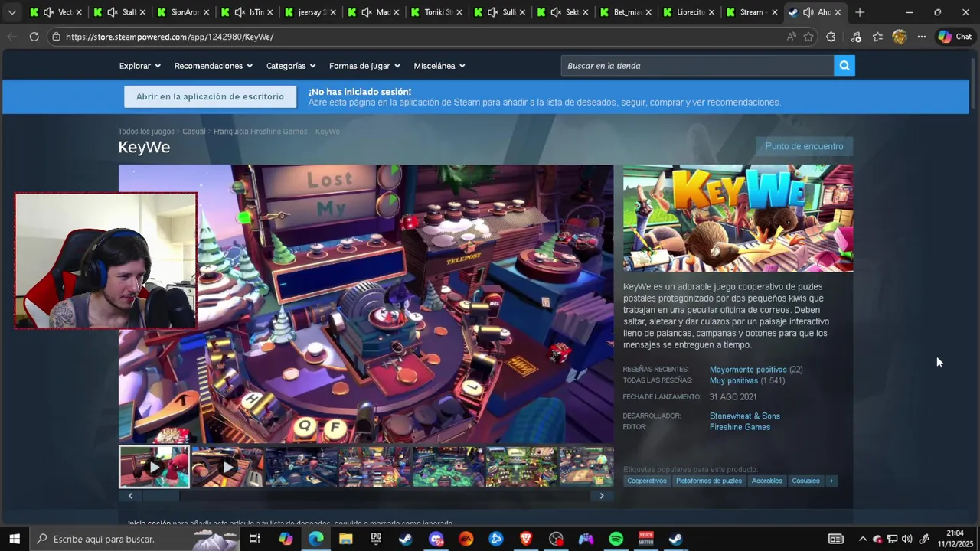Viewport: 980px width, 551px height.
Task: Expand the Explorar menu
Action: click(x=139, y=66)
